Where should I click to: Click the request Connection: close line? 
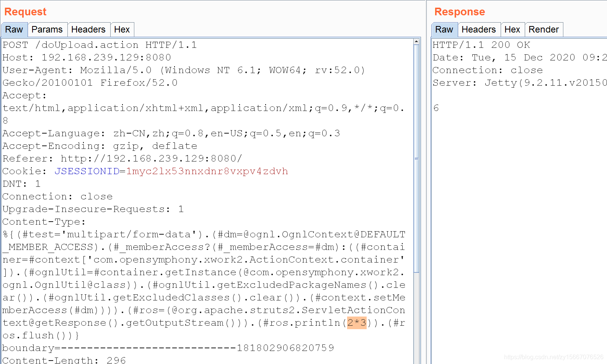[x=57, y=196]
